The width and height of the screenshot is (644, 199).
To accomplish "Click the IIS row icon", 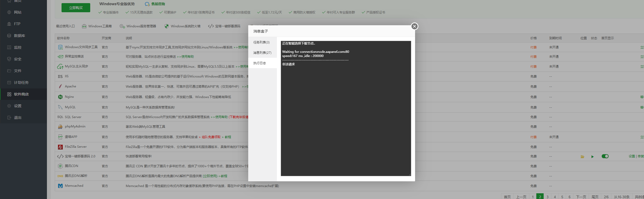I will (60, 76).
